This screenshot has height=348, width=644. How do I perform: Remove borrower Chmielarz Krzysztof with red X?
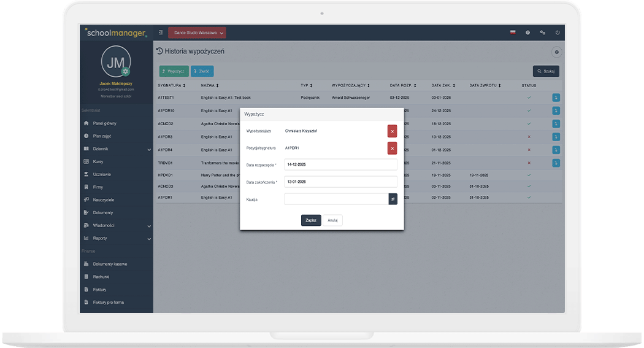392,131
